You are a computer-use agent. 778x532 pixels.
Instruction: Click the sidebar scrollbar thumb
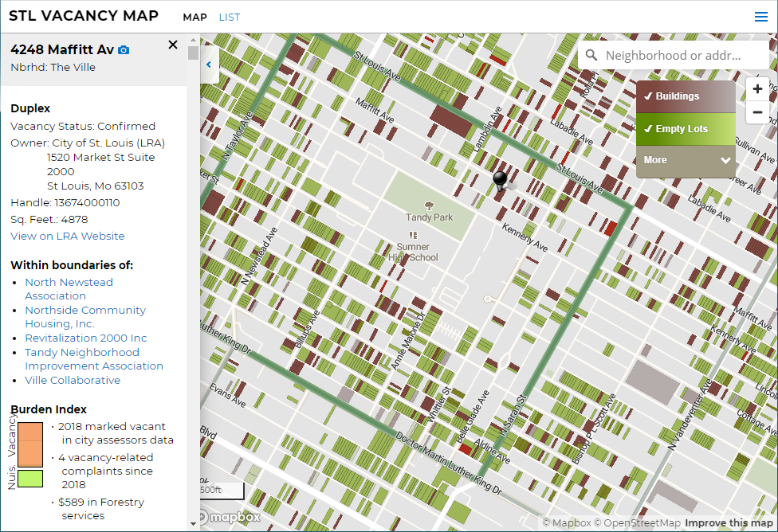point(193,53)
